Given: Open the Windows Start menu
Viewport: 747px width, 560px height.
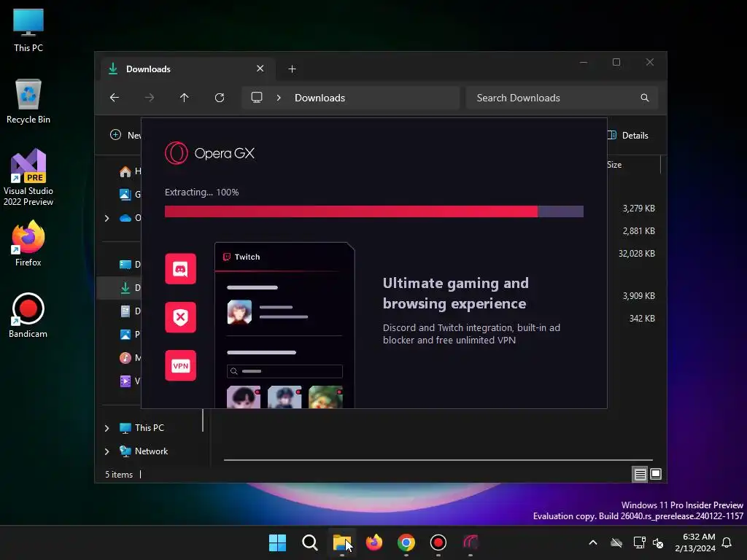Looking at the screenshot, I should coord(277,542).
